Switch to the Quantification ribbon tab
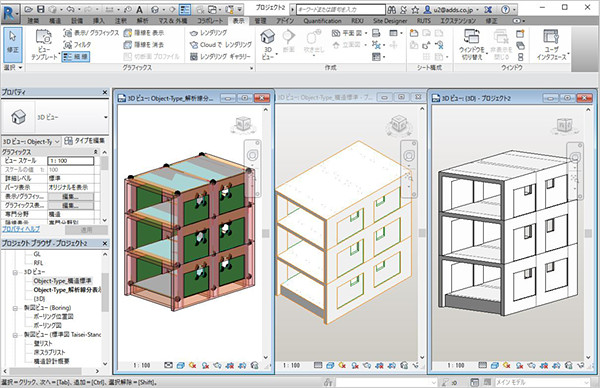This screenshot has width=600, height=388. pyautogui.click(x=322, y=21)
